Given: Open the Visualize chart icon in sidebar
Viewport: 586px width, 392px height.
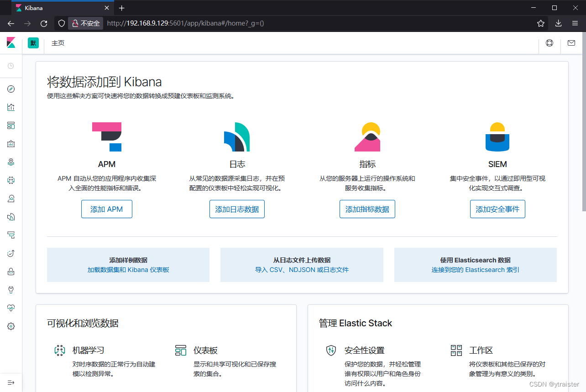Looking at the screenshot, I should (11, 107).
